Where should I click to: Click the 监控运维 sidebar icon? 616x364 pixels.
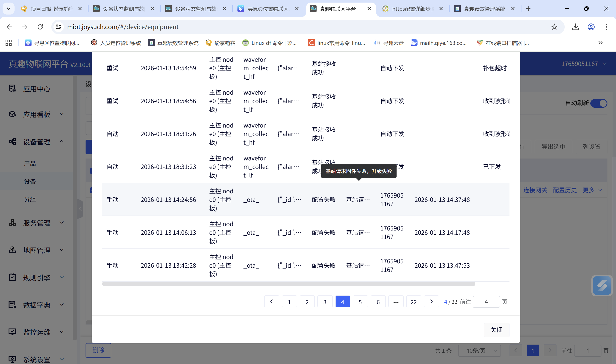pyautogui.click(x=12, y=332)
